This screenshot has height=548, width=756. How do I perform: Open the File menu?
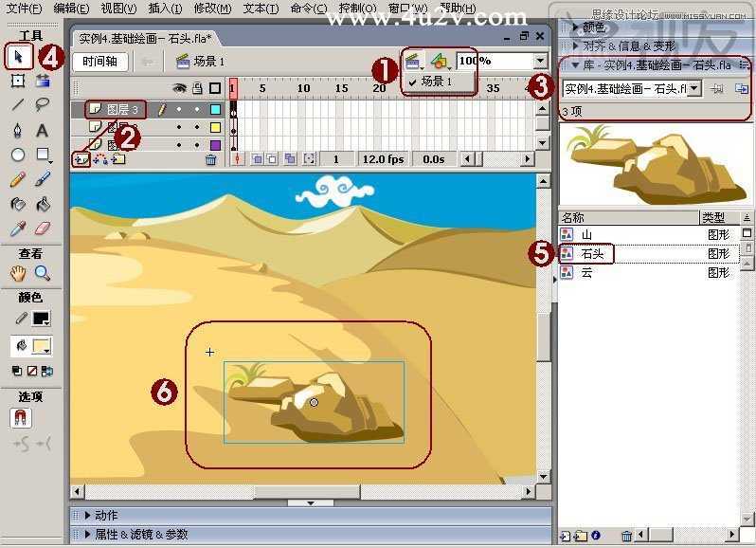(24, 9)
